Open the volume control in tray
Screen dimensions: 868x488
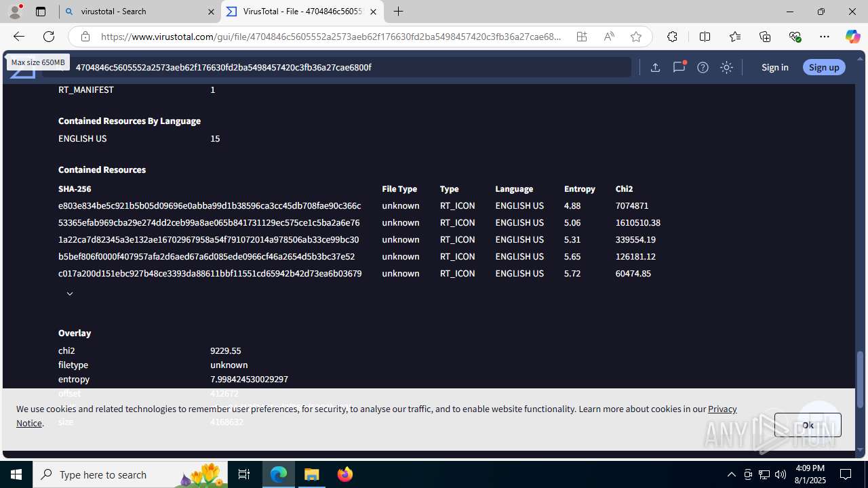781,474
